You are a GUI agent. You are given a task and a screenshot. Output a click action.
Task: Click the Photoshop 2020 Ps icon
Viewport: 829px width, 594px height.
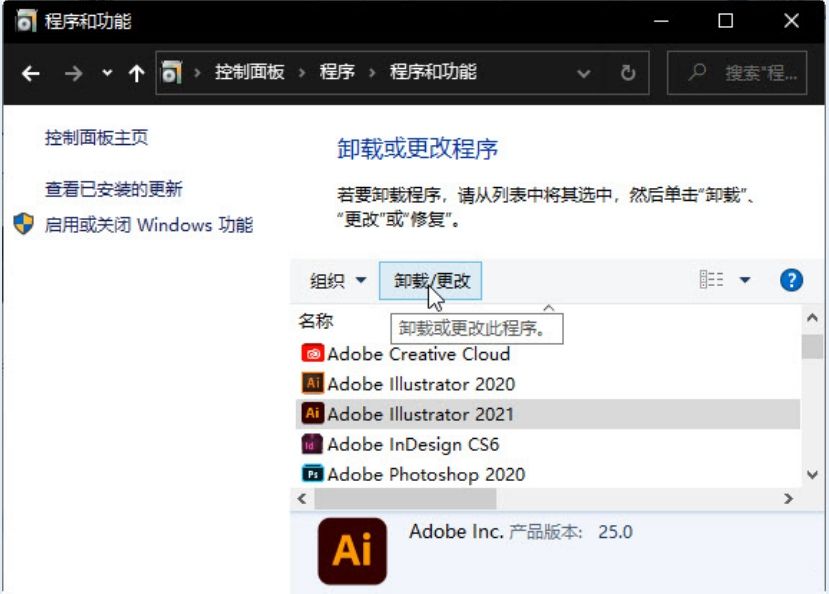click(x=312, y=474)
